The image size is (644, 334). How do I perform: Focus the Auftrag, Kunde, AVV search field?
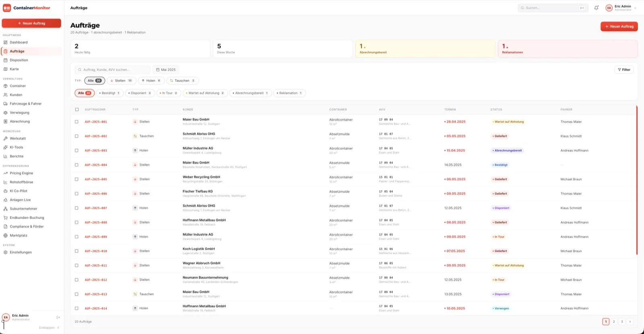pos(112,70)
